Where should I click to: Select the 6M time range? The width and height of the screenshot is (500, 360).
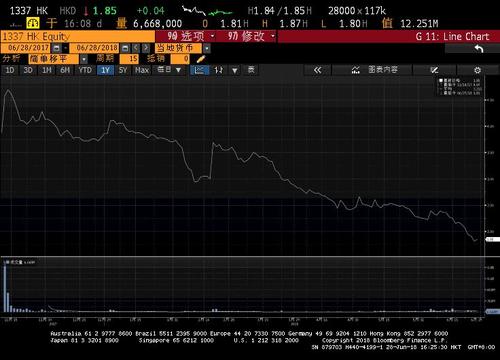[65, 70]
